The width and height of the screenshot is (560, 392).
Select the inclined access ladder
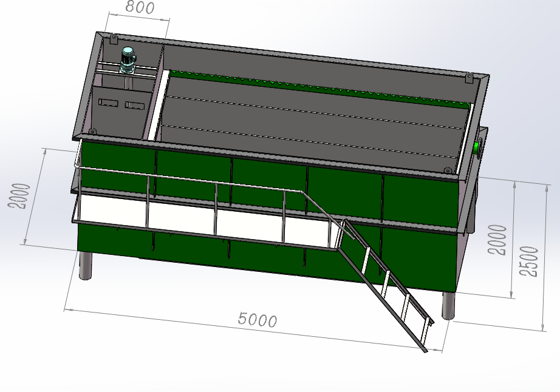tap(387, 285)
